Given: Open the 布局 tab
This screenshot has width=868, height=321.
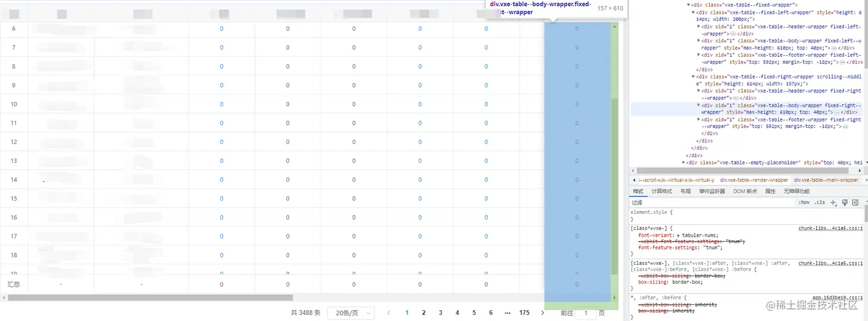Looking at the screenshot, I should coord(685,191).
